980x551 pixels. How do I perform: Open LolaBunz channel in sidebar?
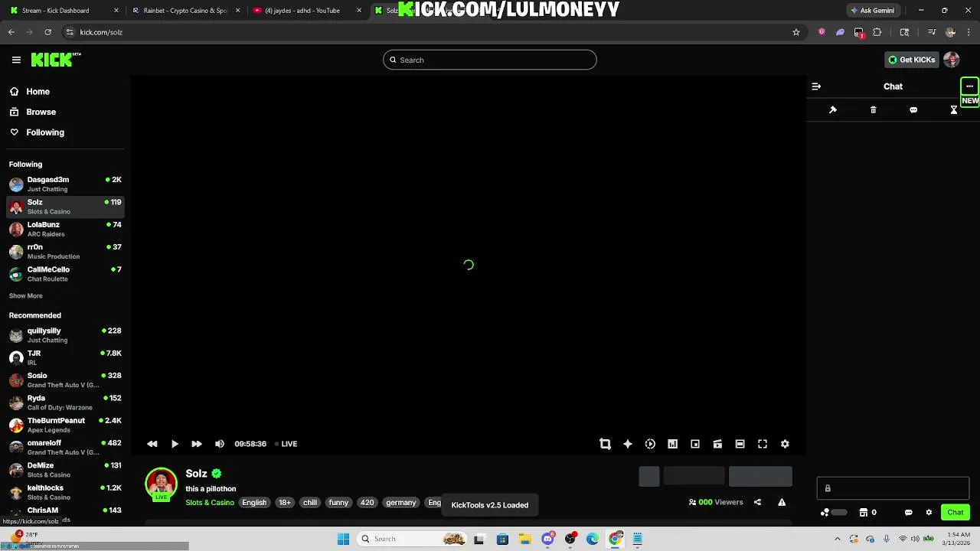coord(66,229)
